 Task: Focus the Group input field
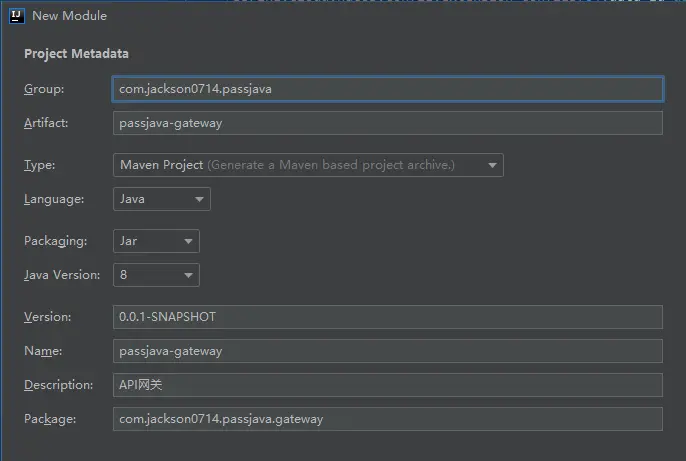click(388, 89)
